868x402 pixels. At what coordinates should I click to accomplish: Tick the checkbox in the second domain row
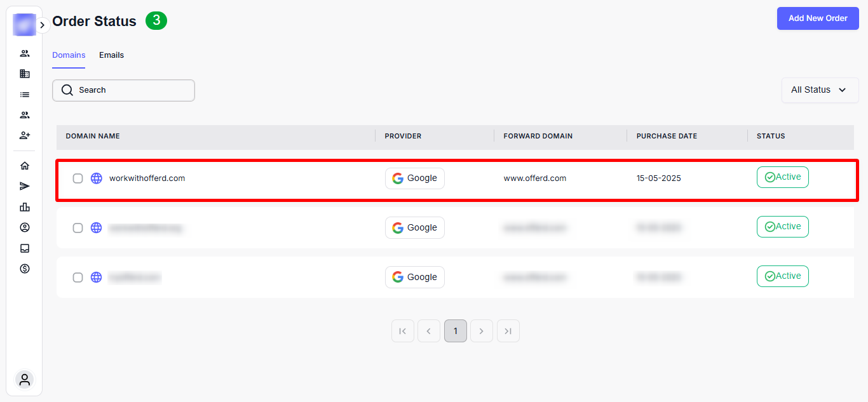(x=78, y=228)
